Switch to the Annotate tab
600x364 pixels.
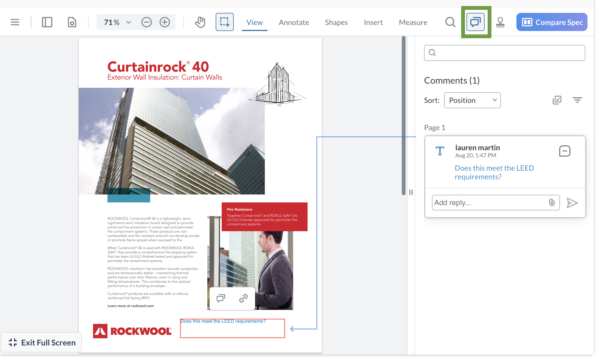pyautogui.click(x=294, y=22)
